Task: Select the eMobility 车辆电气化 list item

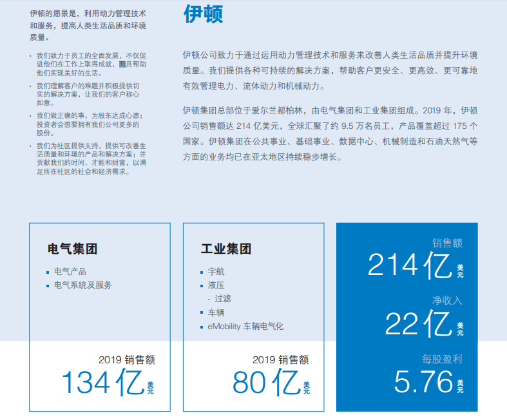Action: (245, 326)
